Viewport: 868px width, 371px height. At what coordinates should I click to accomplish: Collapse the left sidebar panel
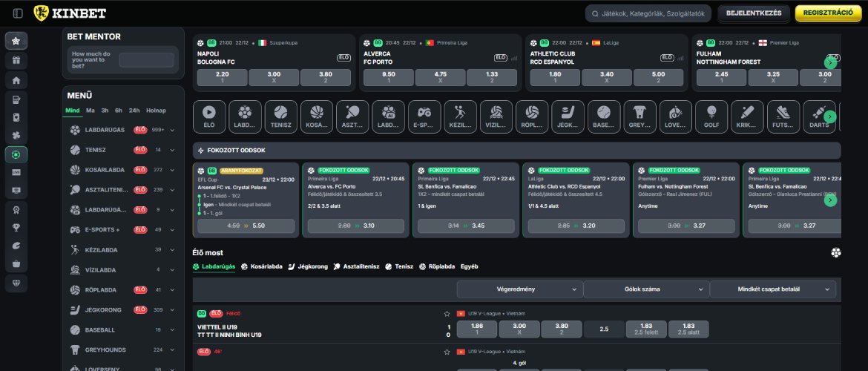(x=18, y=13)
